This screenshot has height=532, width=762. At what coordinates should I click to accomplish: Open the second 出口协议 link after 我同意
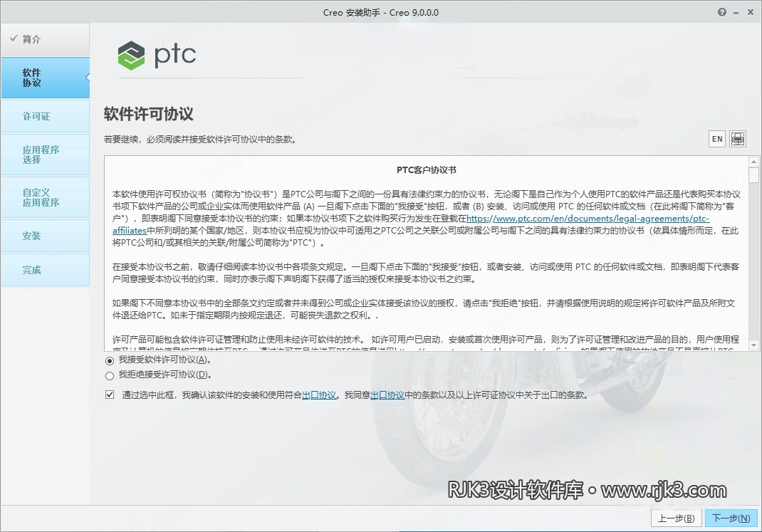[x=387, y=395]
